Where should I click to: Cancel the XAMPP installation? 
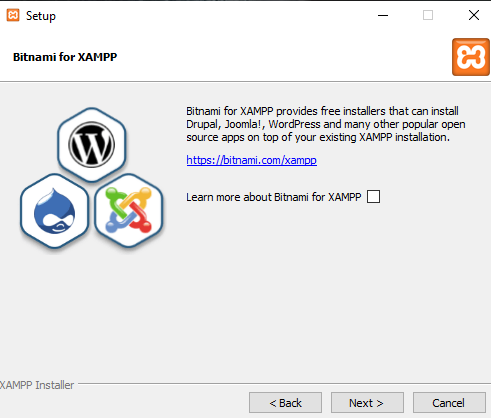coord(449,403)
